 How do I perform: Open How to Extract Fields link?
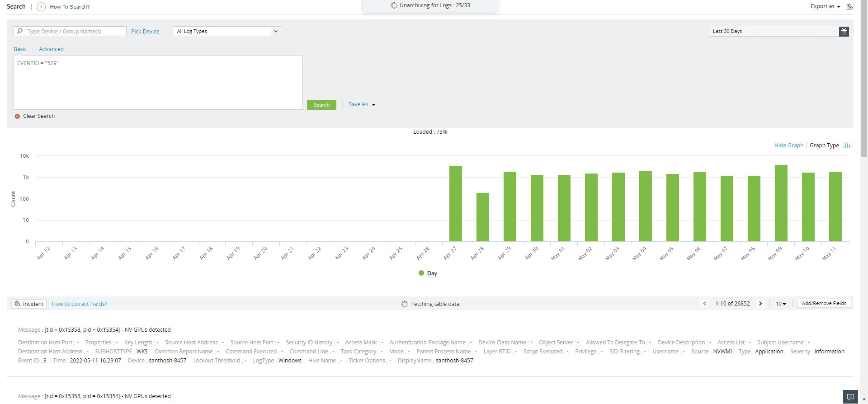(79, 304)
